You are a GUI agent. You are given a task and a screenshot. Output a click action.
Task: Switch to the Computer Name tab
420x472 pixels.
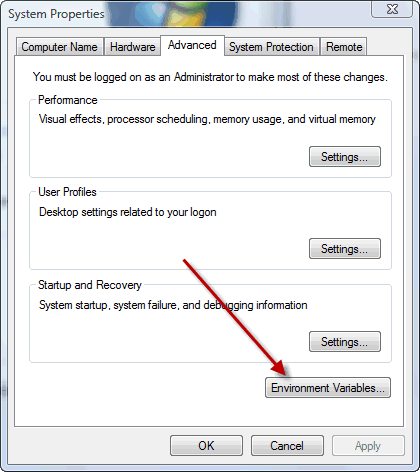60,47
